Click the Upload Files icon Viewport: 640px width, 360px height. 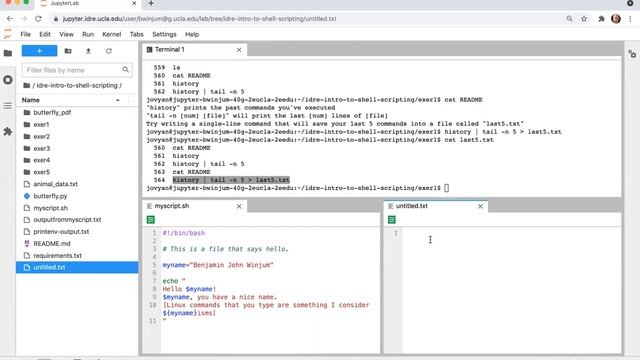pyautogui.click(x=88, y=51)
